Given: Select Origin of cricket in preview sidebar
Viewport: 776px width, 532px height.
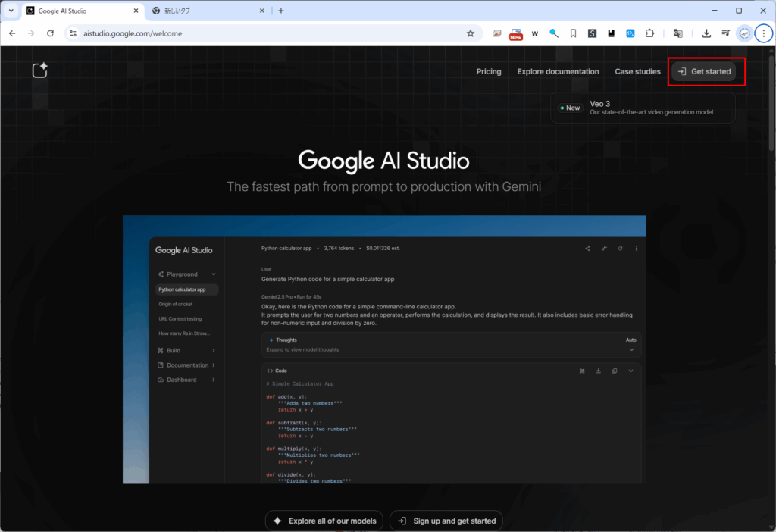Looking at the screenshot, I should point(176,305).
